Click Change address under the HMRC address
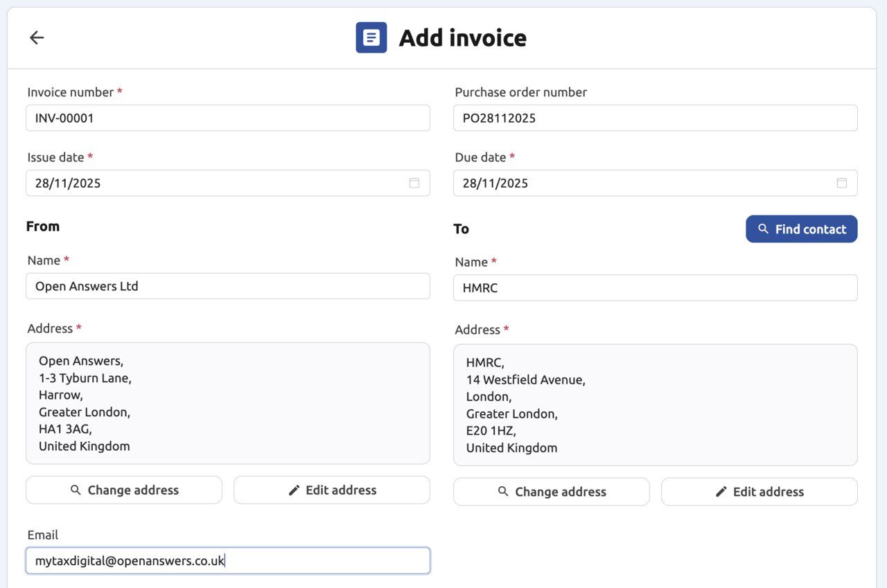The height and width of the screenshot is (588, 887). pos(551,492)
